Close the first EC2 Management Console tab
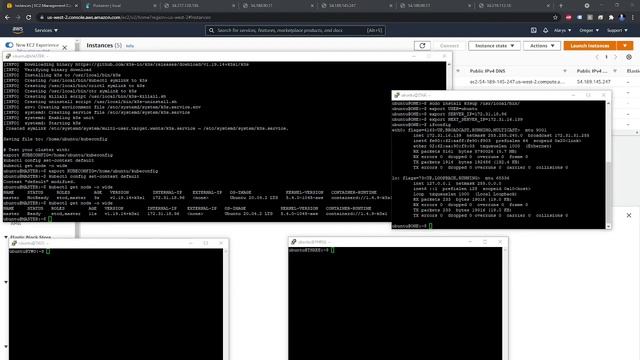 point(76,6)
